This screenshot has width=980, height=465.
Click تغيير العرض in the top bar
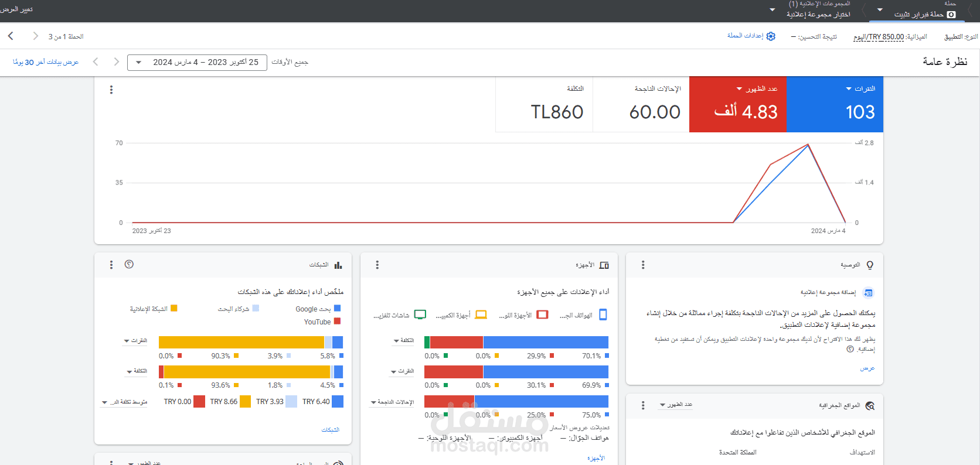click(16, 10)
